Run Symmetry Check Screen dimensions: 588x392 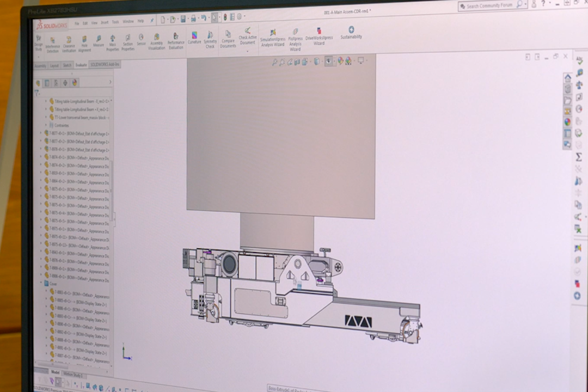tap(210, 39)
